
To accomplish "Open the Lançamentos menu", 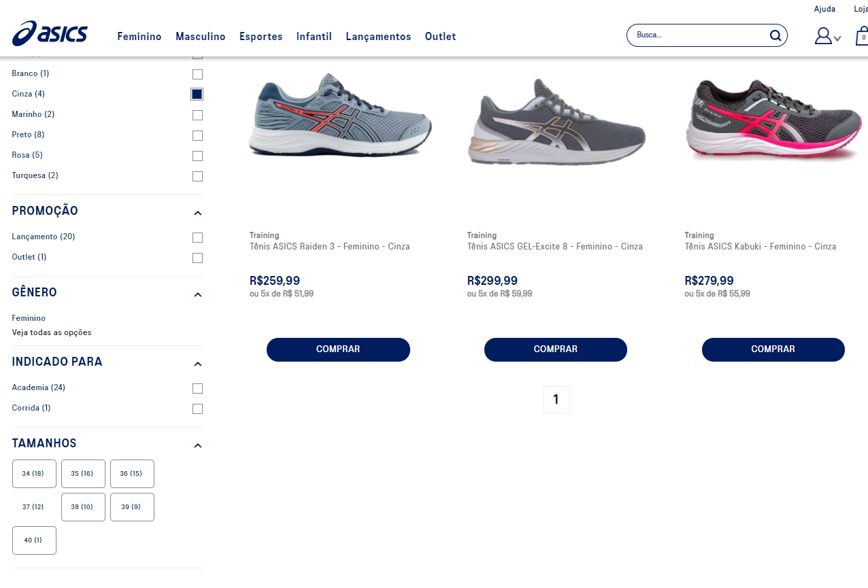I will pyautogui.click(x=378, y=37).
